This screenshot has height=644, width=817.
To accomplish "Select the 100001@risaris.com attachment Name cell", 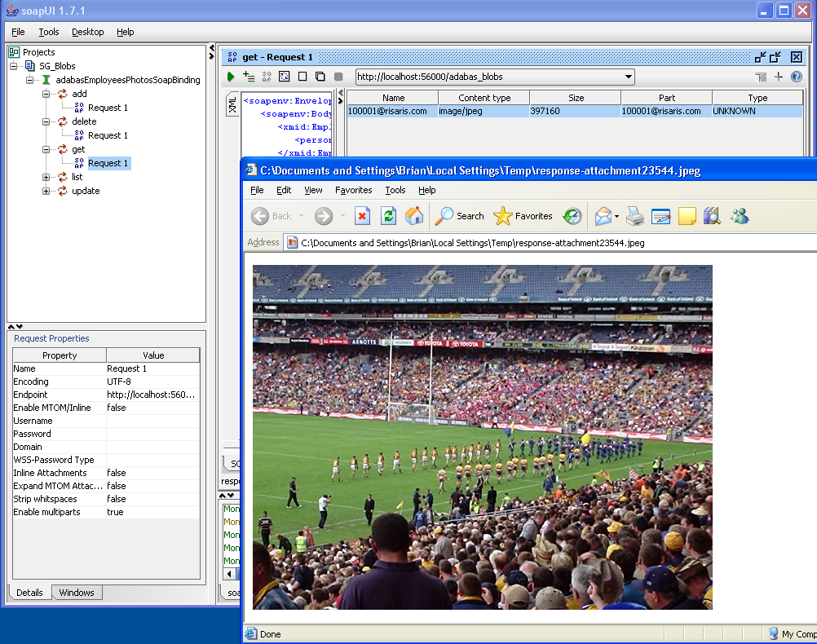I will tap(392, 111).
